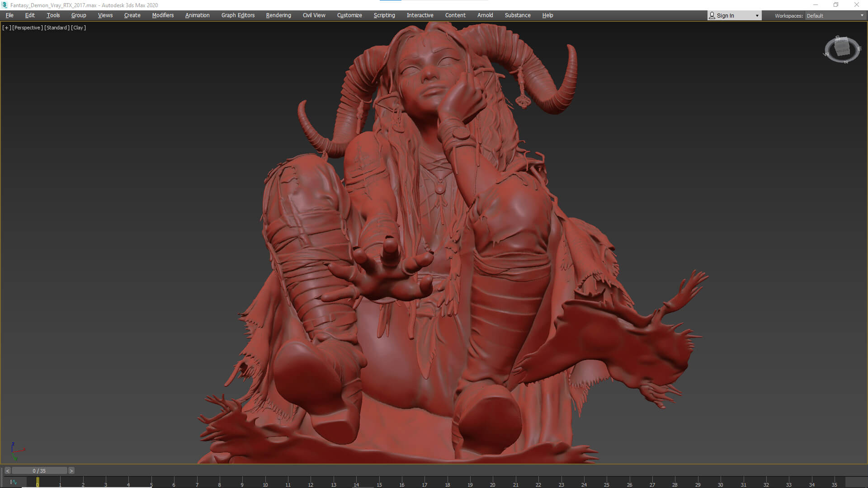Open the Views menu
Viewport: 868px width, 488px height.
[x=105, y=15]
